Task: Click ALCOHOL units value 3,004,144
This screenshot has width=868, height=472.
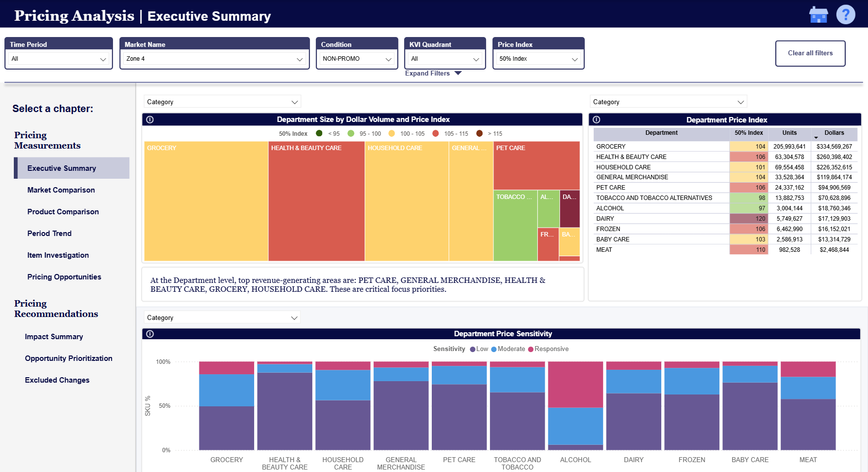Action: 790,208
